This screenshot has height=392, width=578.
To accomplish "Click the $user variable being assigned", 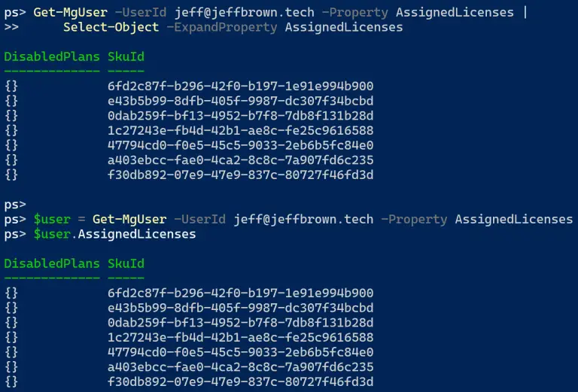I will point(52,219).
